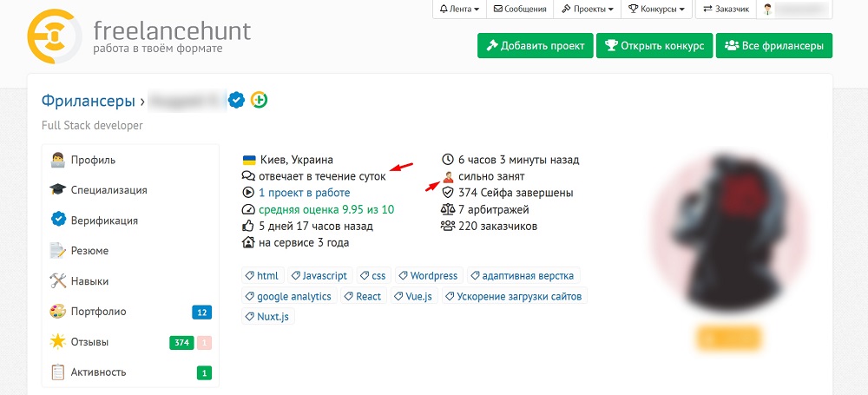The width and height of the screenshot is (868, 395).
Task: Select the адаптивная верстка tag
Action: [523, 275]
